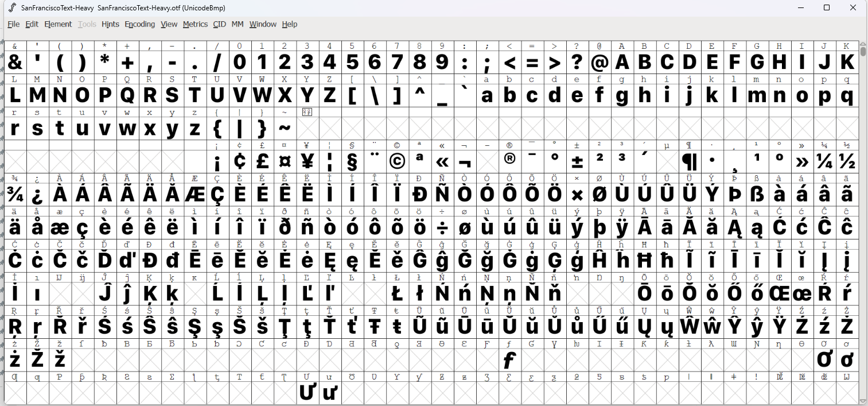Screen dimensions: 868x406
Task: Select the capital M glyph cell
Action: tap(37, 95)
